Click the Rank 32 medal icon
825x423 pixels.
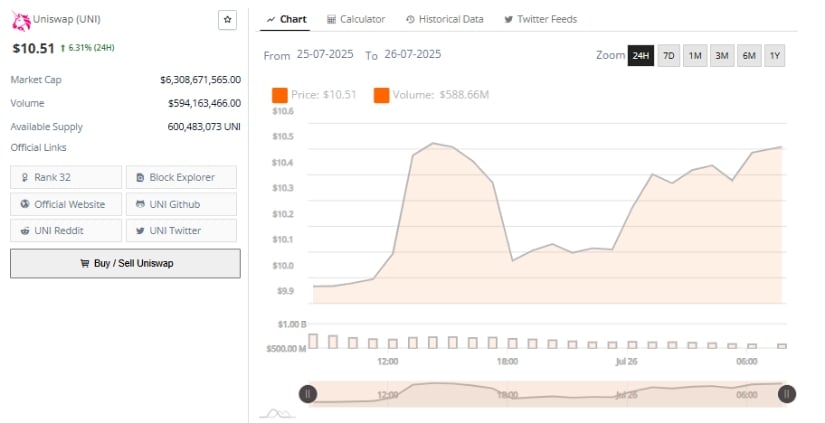pos(25,177)
